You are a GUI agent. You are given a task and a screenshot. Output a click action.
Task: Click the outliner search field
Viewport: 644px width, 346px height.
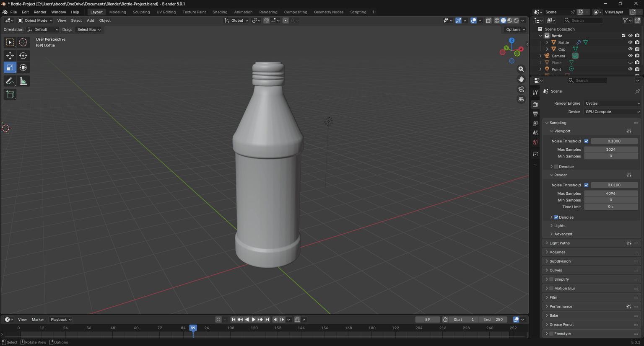(x=583, y=21)
